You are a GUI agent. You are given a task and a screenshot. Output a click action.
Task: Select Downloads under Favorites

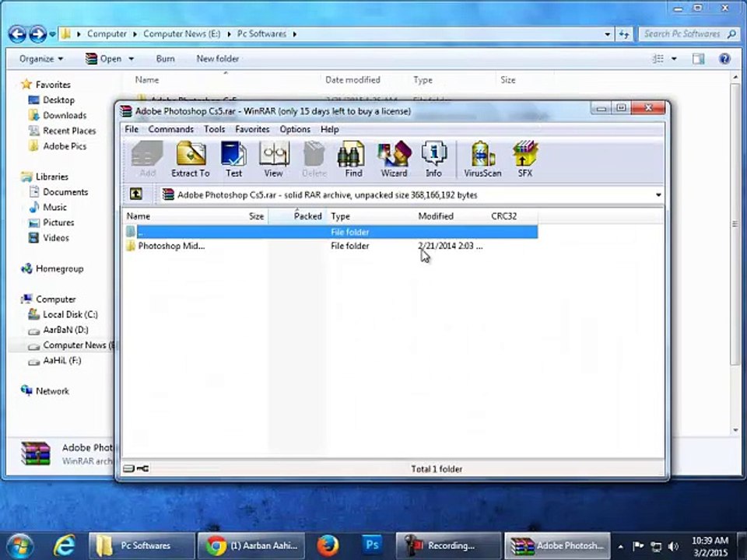tap(65, 115)
